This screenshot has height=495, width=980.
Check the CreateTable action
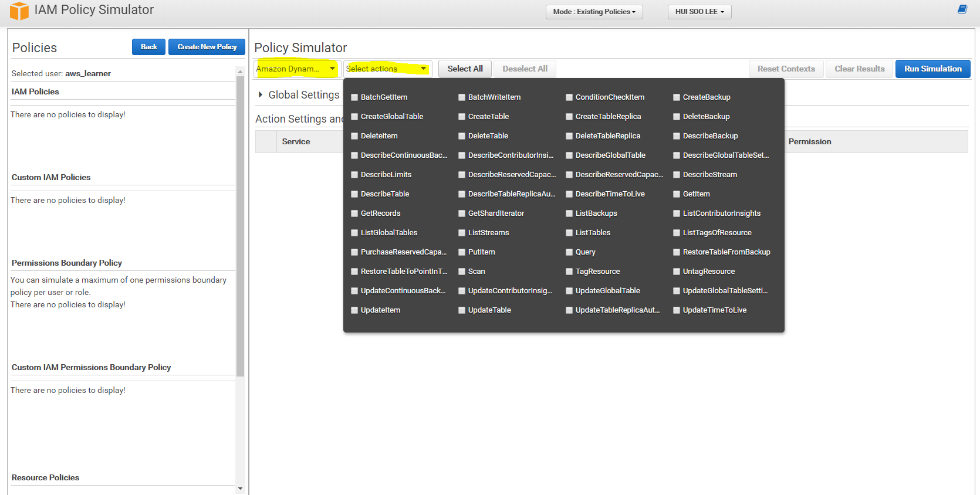(462, 117)
